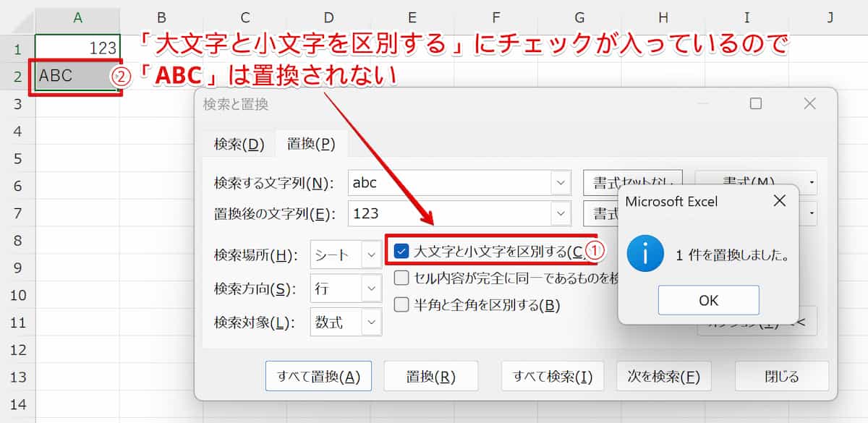
Task: Click the 閉じる button
Action: pos(781,375)
